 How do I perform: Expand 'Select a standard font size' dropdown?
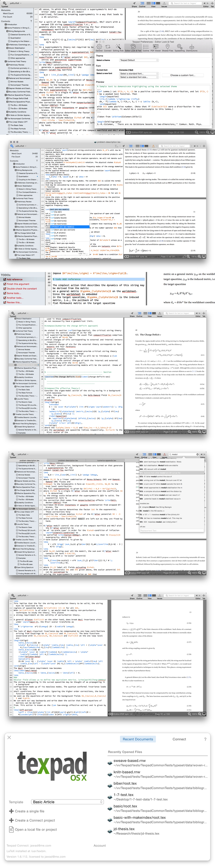coord(139,77)
